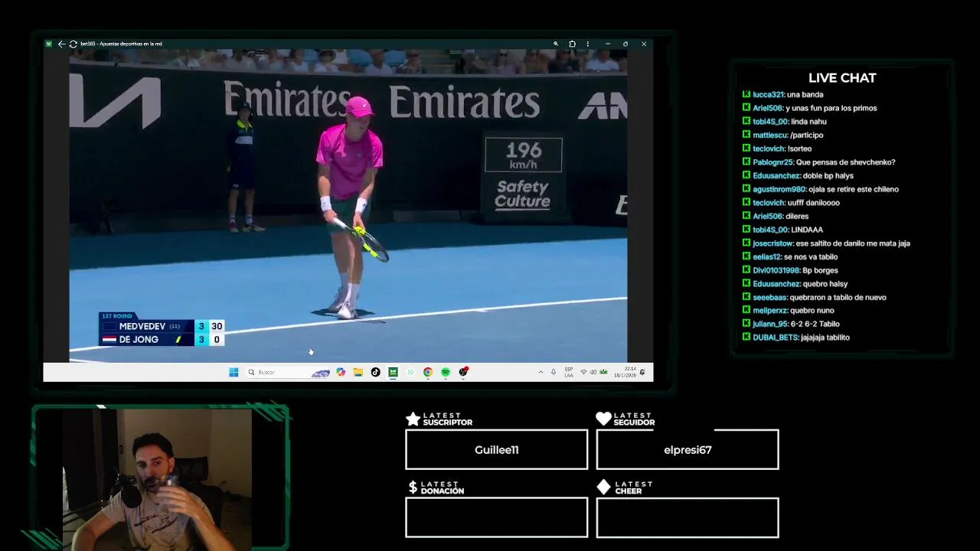980x551 pixels.
Task: Open Copilot from the taskbar
Action: tap(341, 373)
